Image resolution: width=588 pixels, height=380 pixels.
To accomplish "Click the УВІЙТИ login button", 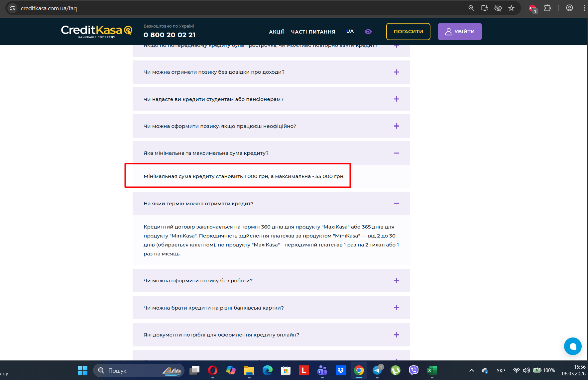I will click(460, 32).
